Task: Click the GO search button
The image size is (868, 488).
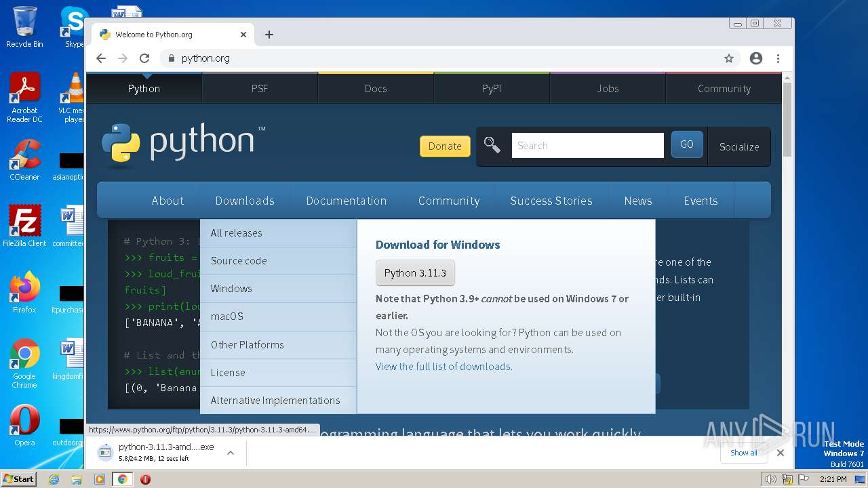Action: tap(687, 144)
